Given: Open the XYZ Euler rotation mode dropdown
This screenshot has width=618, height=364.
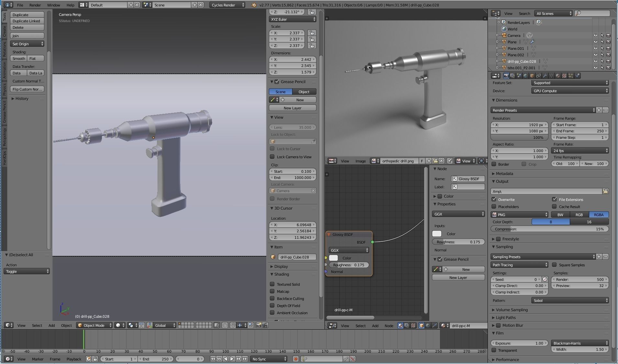Looking at the screenshot, I should click(x=292, y=19).
